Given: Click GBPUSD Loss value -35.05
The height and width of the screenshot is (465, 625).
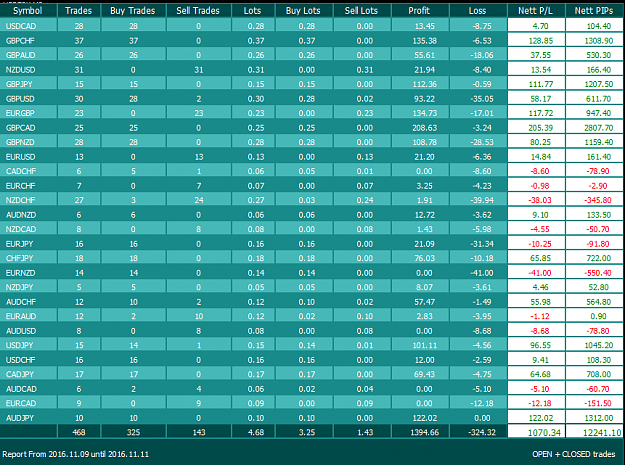Looking at the screenshot, I should [482, 99].
